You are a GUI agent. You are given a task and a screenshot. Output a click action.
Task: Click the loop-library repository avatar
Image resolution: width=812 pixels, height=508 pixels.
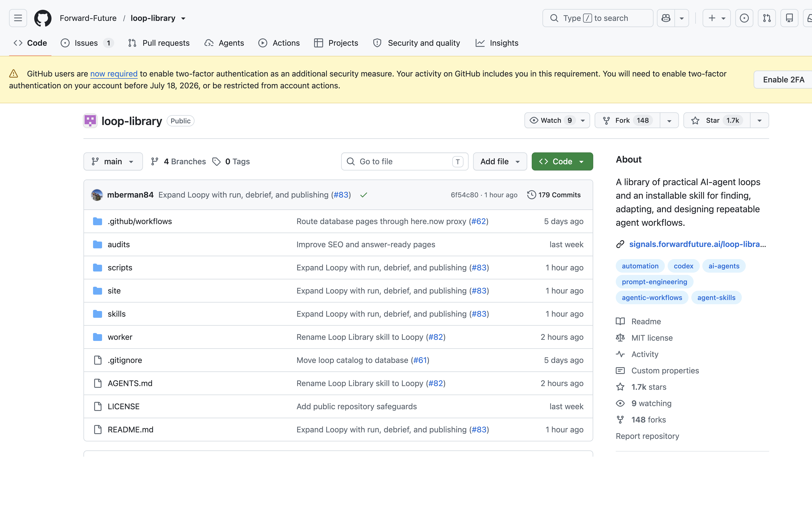(x=90, y=121)
